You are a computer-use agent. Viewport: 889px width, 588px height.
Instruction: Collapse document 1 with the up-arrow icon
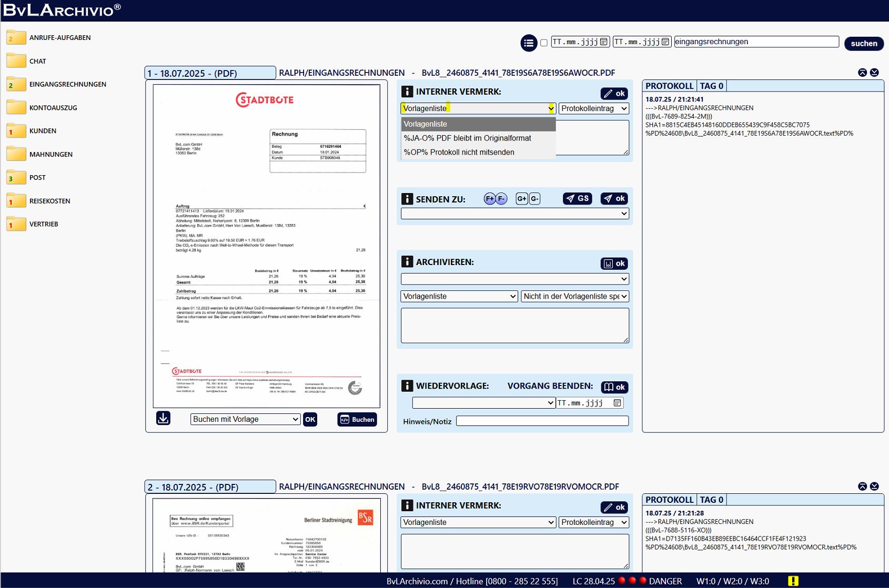[862, 73]
